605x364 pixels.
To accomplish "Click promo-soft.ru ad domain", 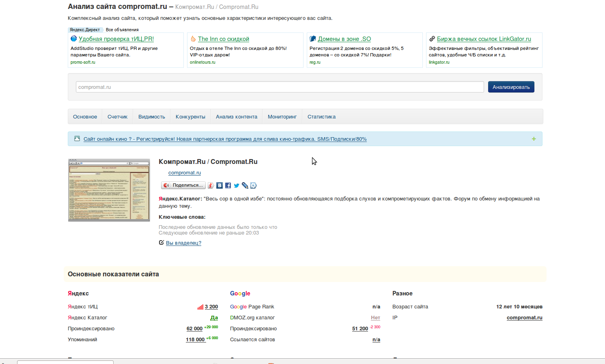I will tap(83, 62).
